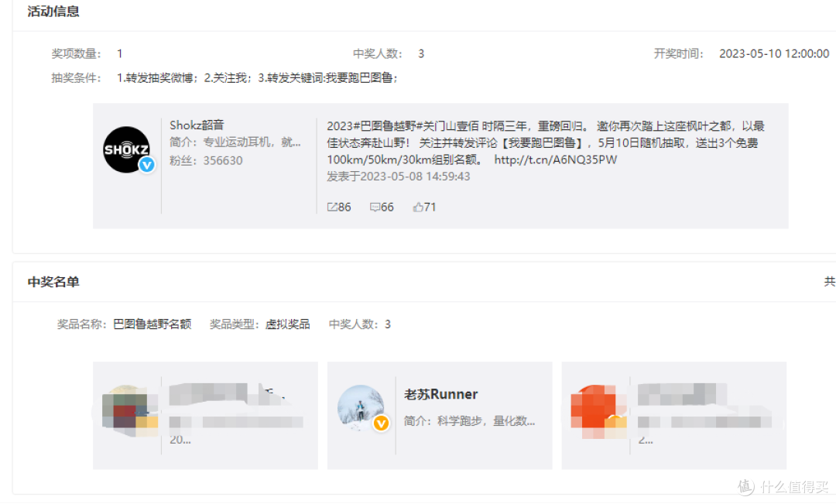
Task: Select the prize type 虚拟奖品
Action: (x=287, y=324)
